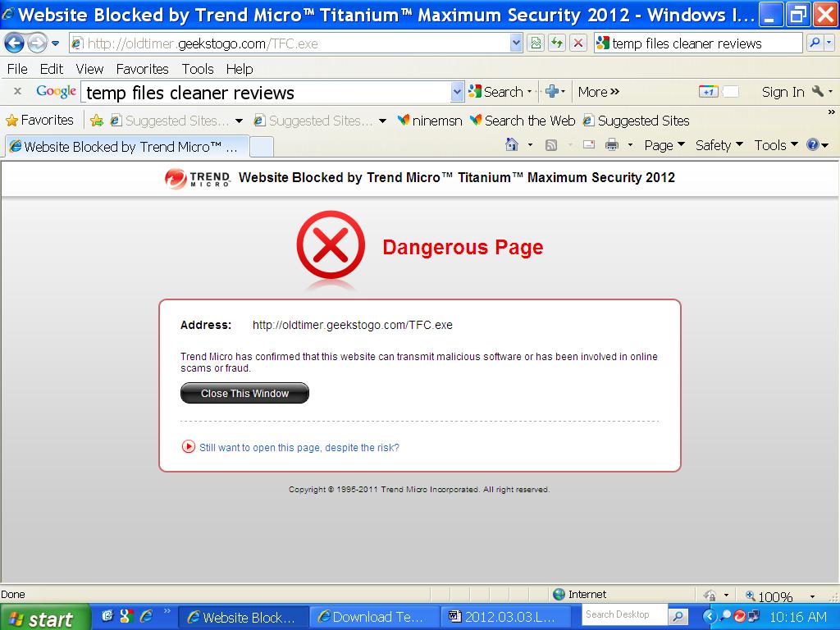Open the Recent Pages dropdown arrow
Image resolution: width=840 pixels, height=630 pixels.
point(55,43)
